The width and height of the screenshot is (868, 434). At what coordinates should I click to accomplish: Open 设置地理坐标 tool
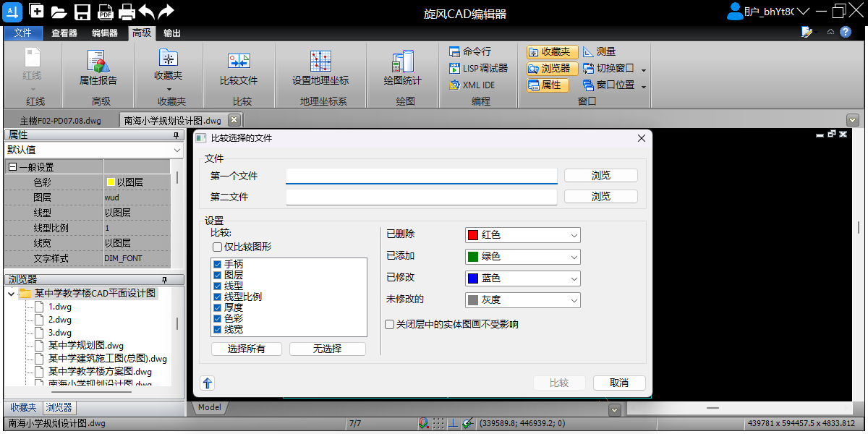320,68
